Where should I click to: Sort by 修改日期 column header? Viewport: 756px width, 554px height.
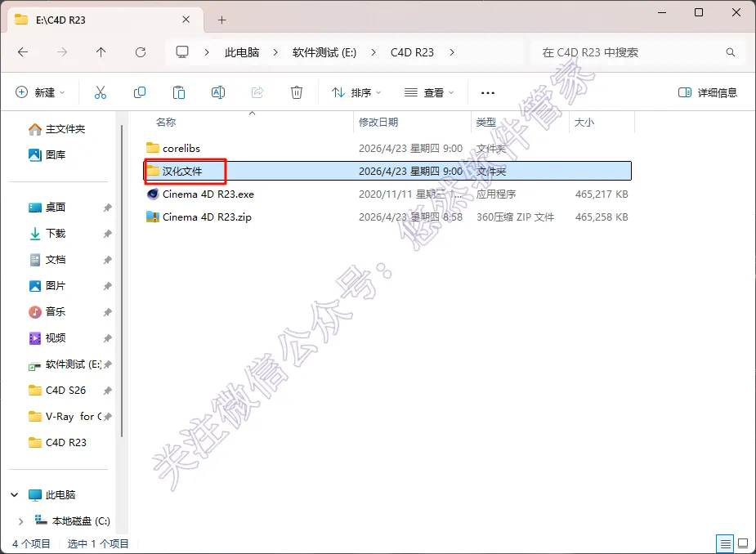[x=378, y=122]
